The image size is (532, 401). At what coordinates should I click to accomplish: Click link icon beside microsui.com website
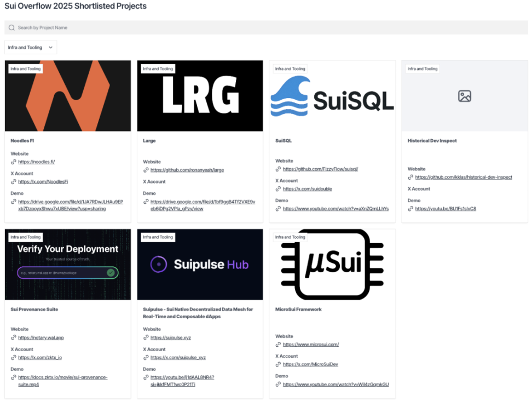(x=278, y=345)
